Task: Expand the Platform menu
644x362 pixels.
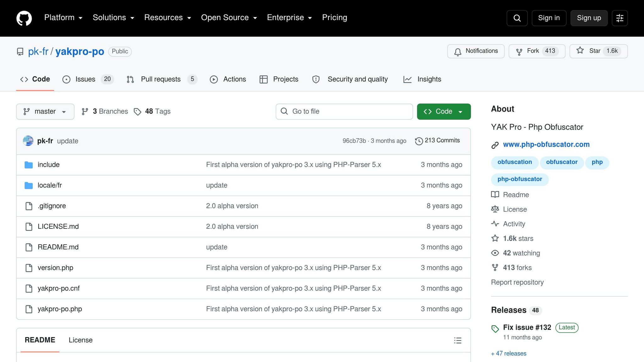Action: click(63, 18)
